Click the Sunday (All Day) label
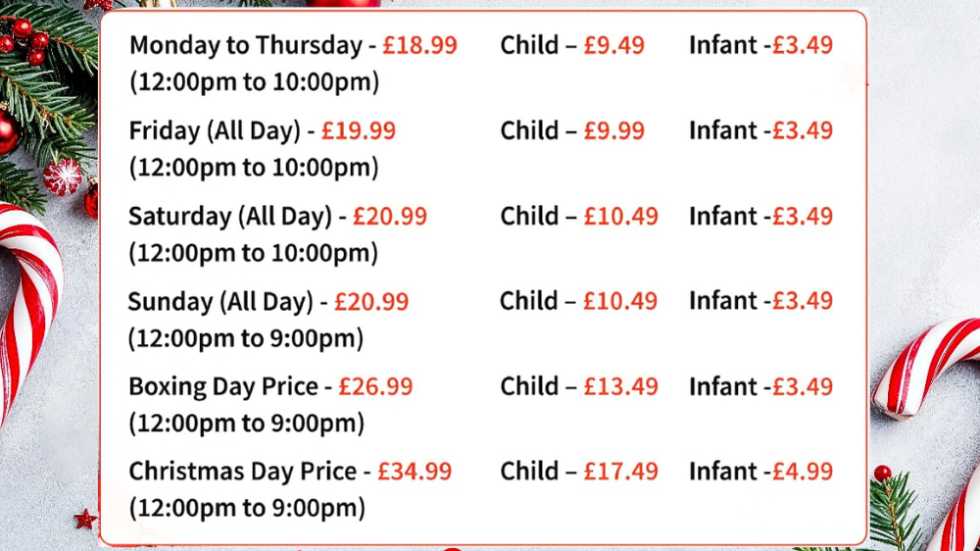This screenshot has height=551, width=980. click(220, 301)
